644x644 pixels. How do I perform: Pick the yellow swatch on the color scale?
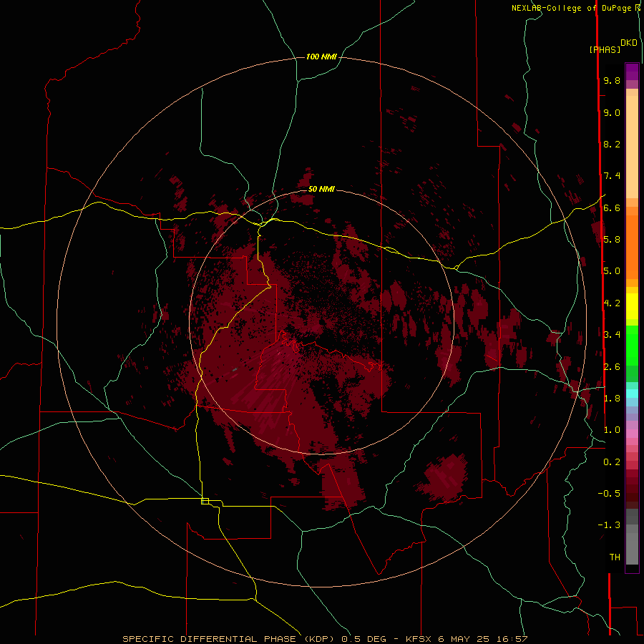pos(632,306)
